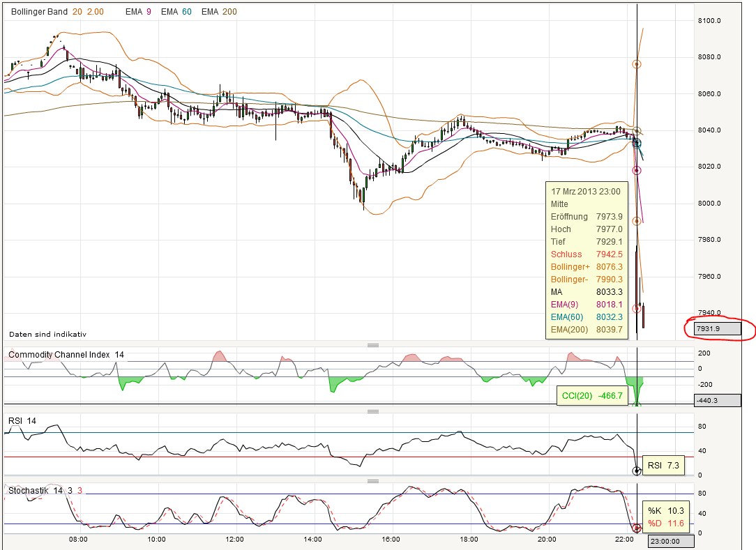Screen dimensions: 756x550
Task: Click the 16:00 time axis label
Action: (x=391, y=539)
